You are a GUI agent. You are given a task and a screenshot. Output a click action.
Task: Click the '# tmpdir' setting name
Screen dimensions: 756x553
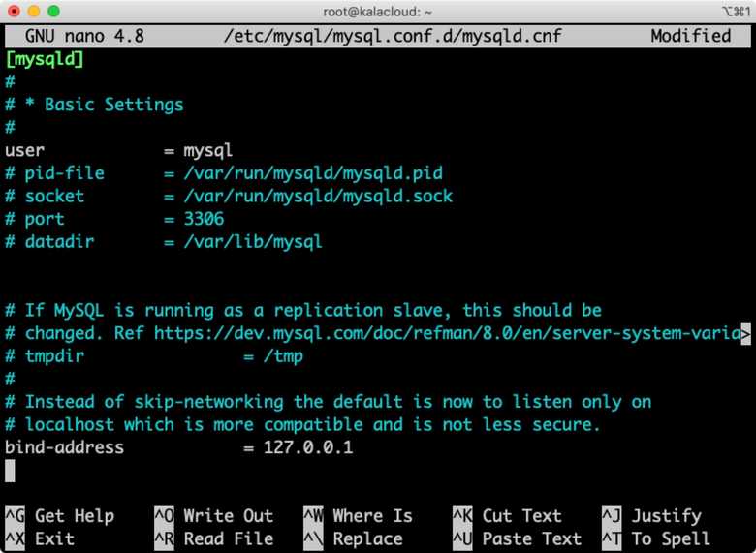(45, 356)
